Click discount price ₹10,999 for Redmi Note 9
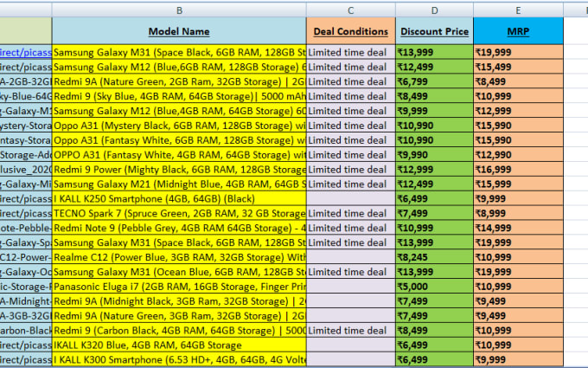 [434, 228]
